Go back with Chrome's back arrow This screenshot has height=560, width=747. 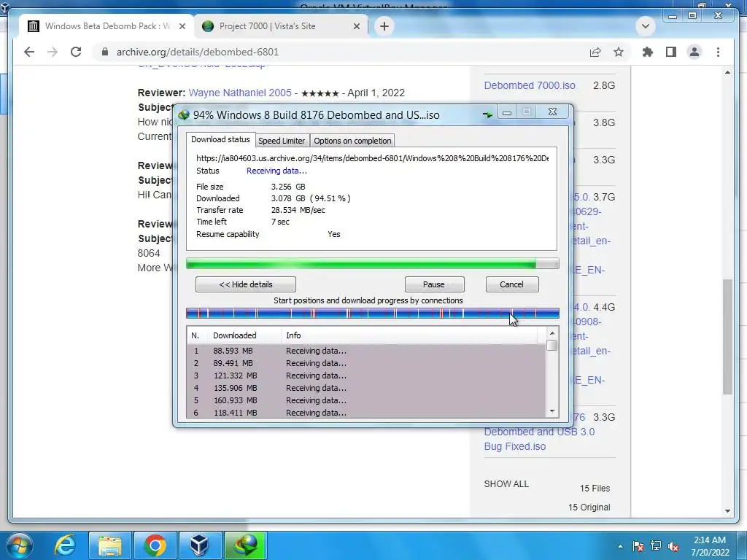(x=29, y=52)
